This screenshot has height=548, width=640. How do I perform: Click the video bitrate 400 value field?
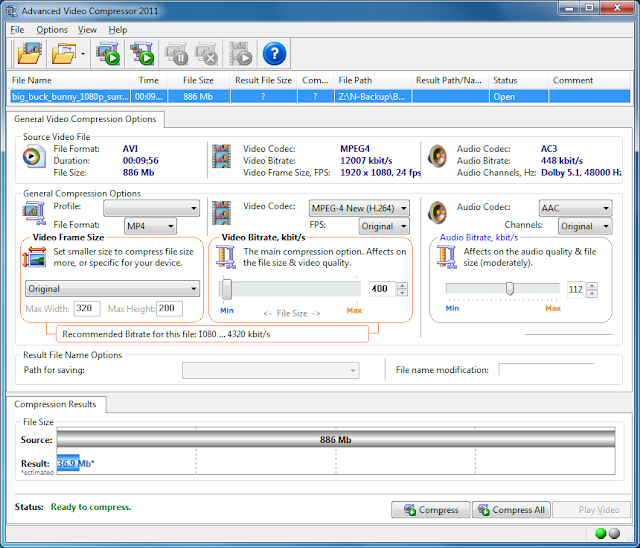coord(382,289)
